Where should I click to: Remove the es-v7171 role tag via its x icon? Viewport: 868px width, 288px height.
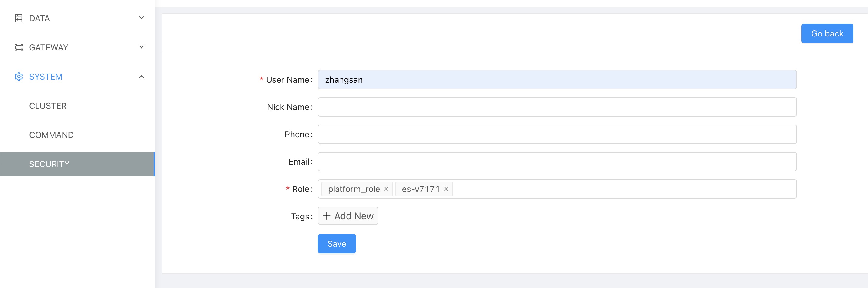point(446,189)
